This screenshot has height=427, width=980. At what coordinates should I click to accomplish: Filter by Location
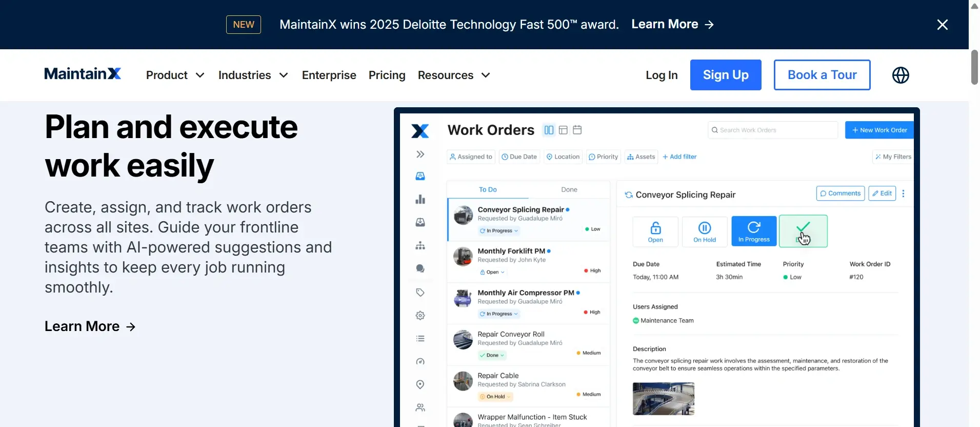point(563,157)
